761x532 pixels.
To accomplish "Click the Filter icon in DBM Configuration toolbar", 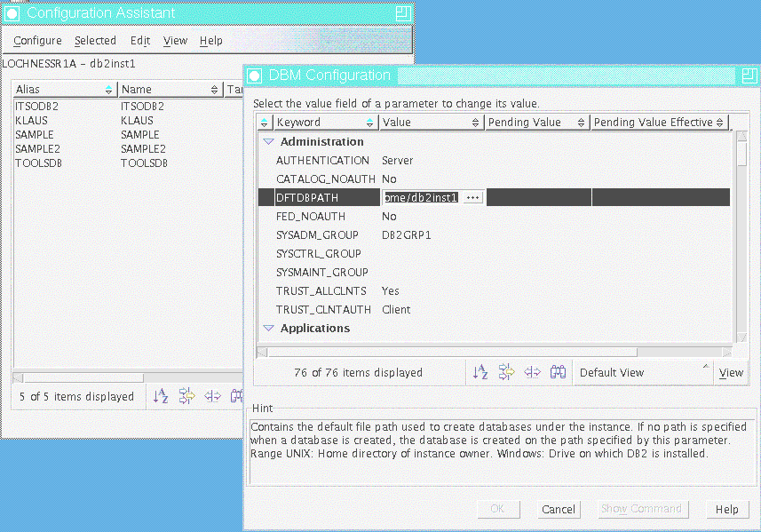I will click(x=506, y=373).
